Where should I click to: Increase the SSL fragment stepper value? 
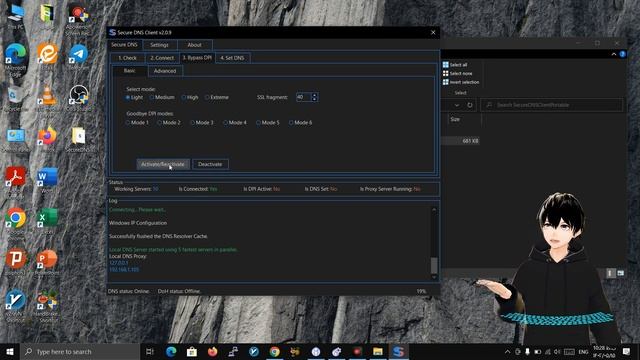point(314,95)
